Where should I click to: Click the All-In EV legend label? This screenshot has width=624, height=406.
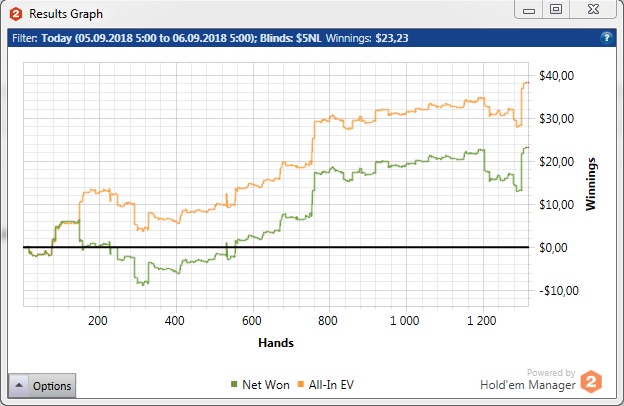click(x=331, y=385)
